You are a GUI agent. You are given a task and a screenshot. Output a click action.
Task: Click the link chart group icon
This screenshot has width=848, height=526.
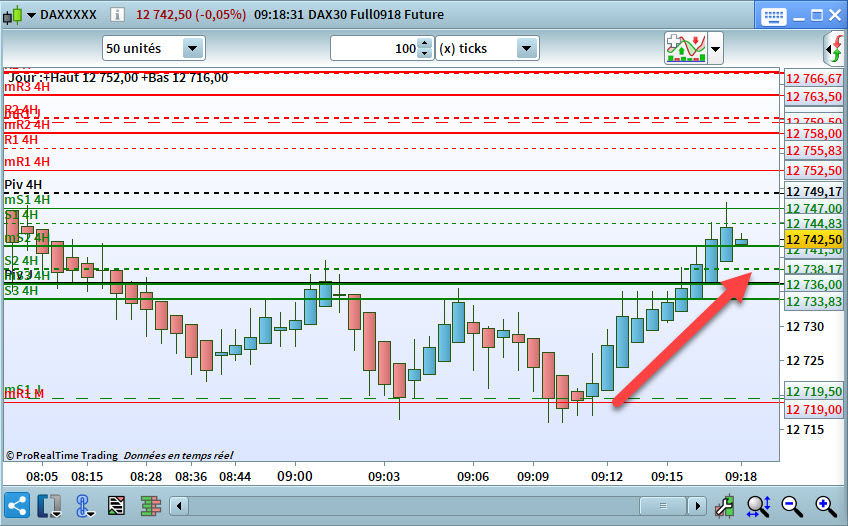83,506
